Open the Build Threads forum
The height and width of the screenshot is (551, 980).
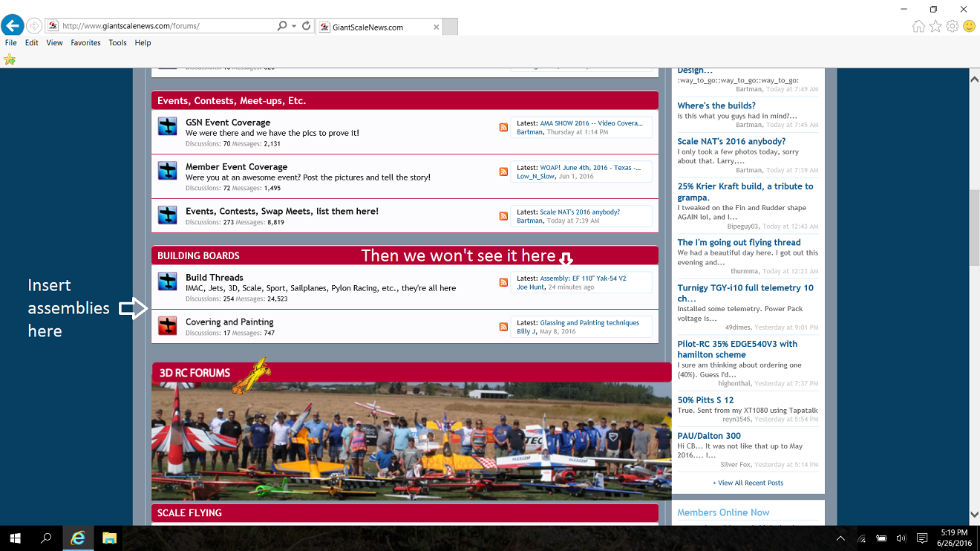point(215,278)
